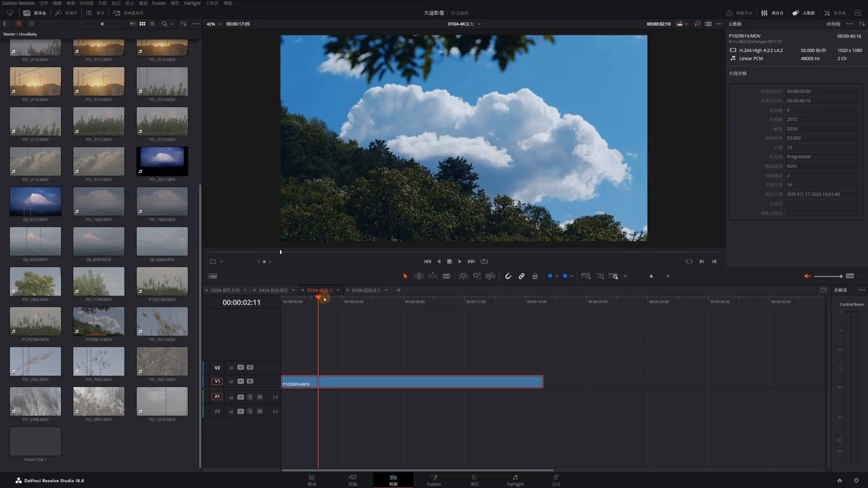
Task: Click the Replace Clip icon
Action: click(490, 276)
